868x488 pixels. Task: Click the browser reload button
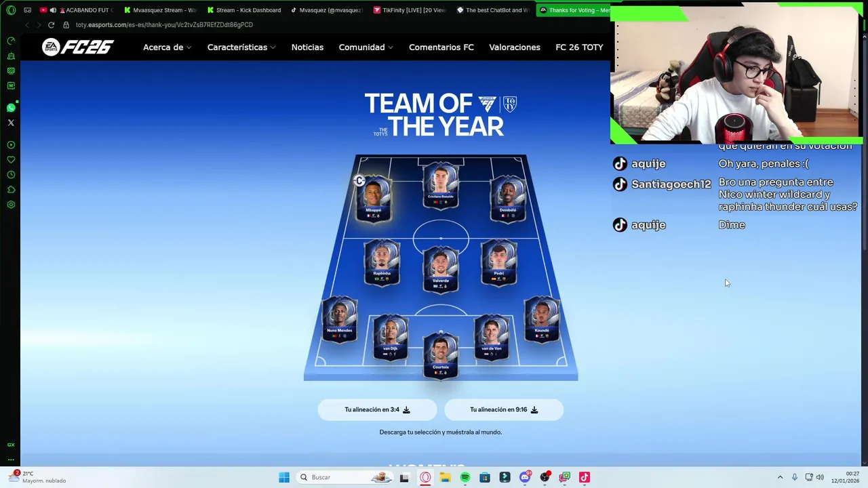(x=51, y=25)
